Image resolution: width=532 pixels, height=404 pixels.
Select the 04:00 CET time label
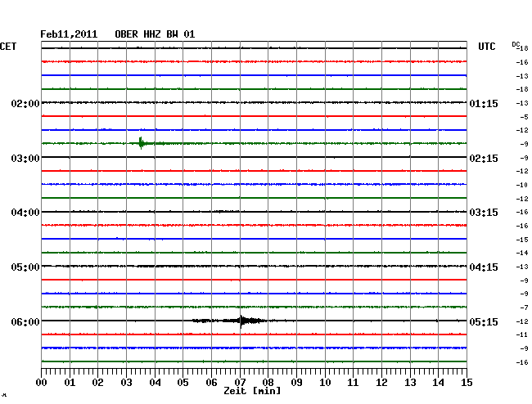point(25,213)
